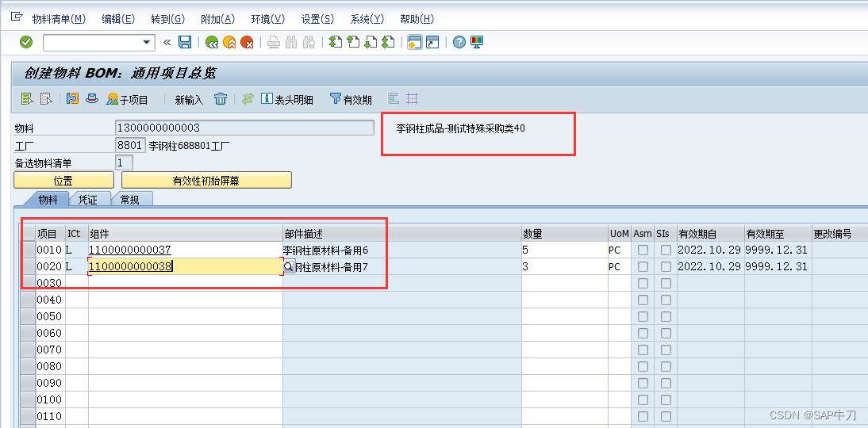Screen dimensions: 868x428
Task: Go to the last page icon
Action: [x=388, y=42]
